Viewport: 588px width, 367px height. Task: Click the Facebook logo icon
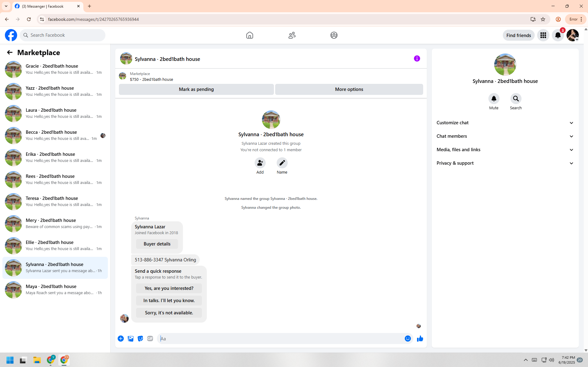(x=11, y=35)
